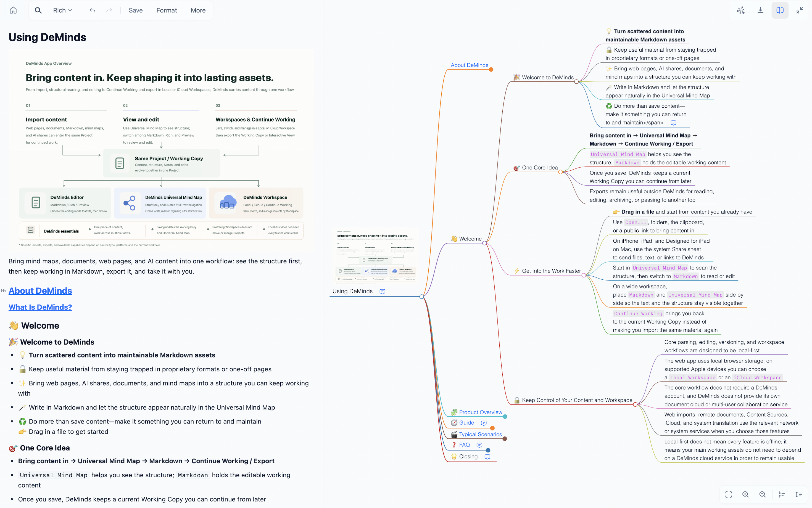The image size is (812, 508).
Task: Toggle the split view panel
Action: 780,10
